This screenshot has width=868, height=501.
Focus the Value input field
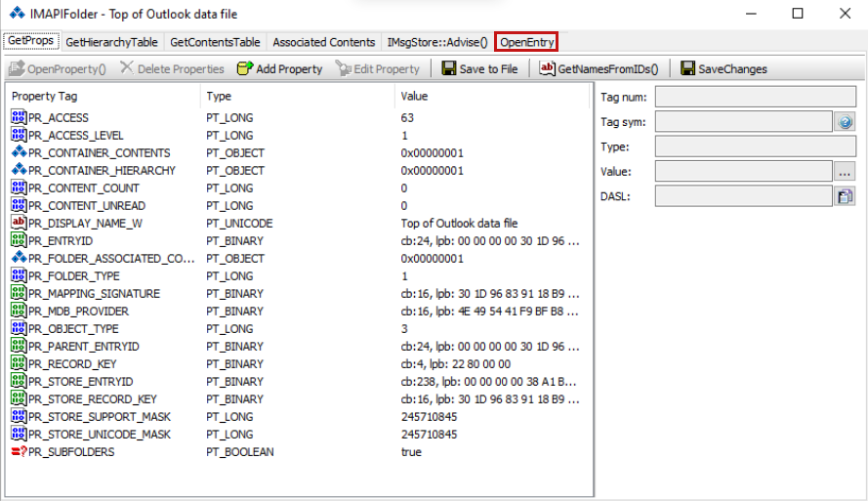(744, 172)
